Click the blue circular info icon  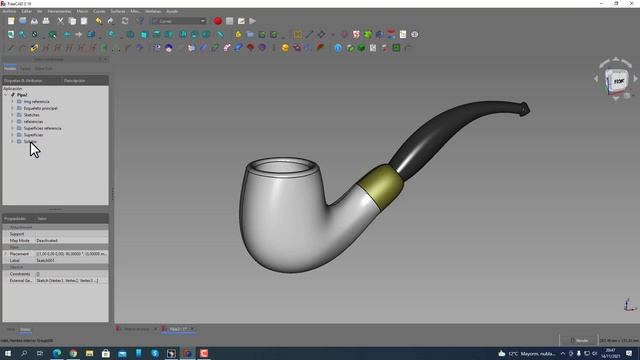tap(338, 48)
